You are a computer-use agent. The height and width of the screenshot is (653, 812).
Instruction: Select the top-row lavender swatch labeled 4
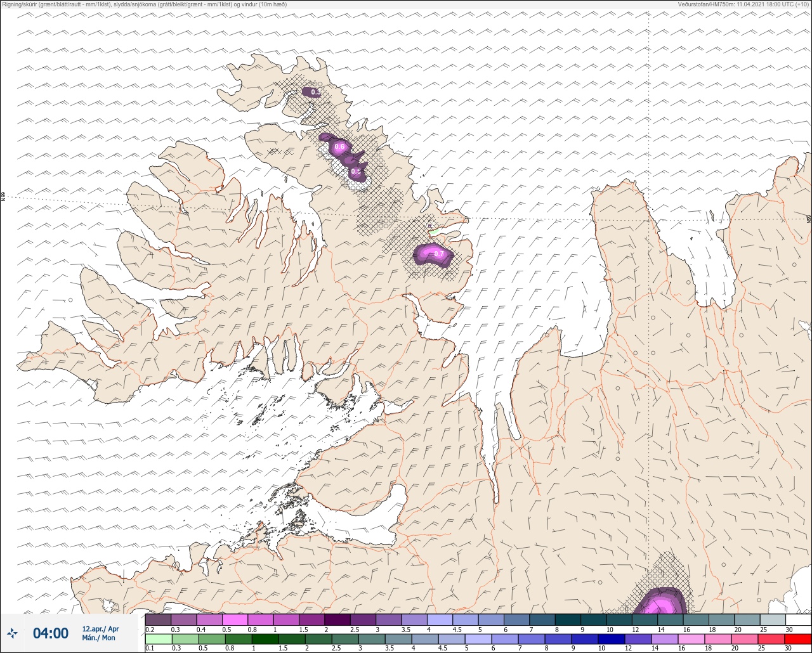point(440,619)
